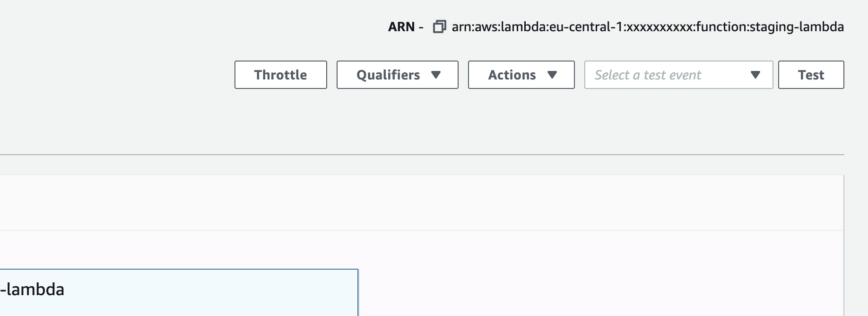The height and width of the screenshot is (316, 868).
Task: Open the Actions dropdown
Action: point(521,75)
